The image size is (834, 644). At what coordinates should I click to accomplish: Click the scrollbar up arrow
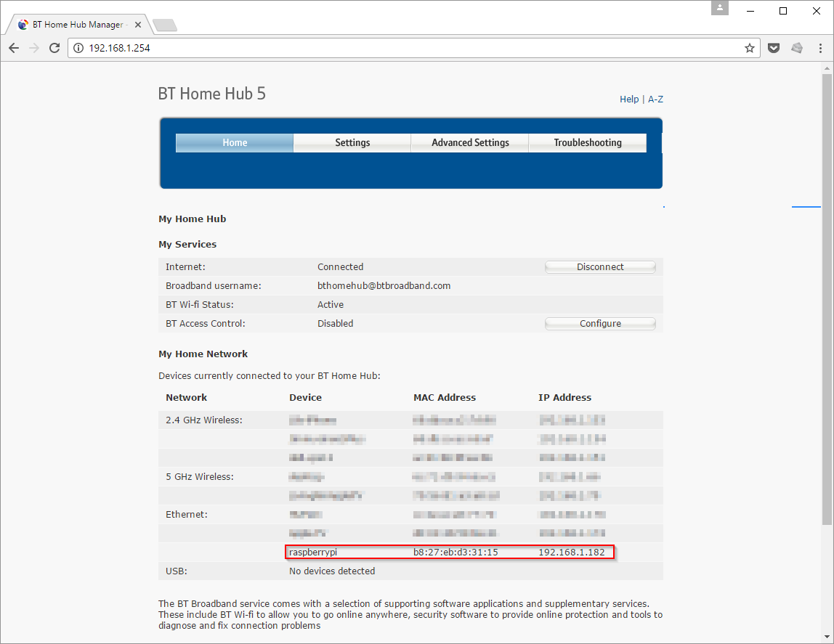[x=827, y=68]
